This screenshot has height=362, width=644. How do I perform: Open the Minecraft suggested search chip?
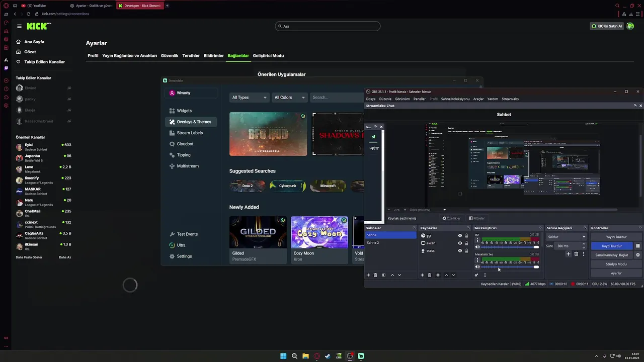click(328, 186)
